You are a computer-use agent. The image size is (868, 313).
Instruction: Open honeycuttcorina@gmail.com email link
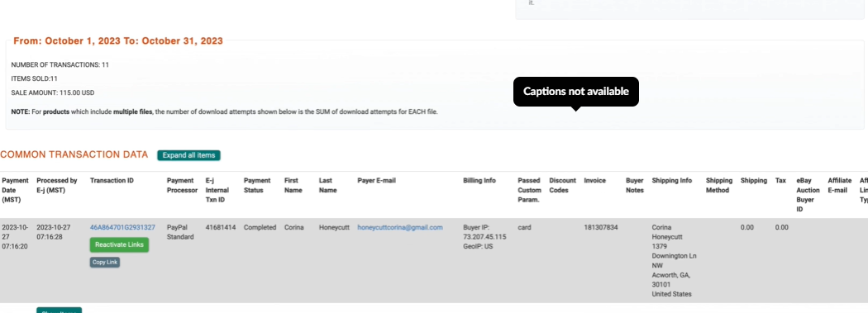pos(399,227)
